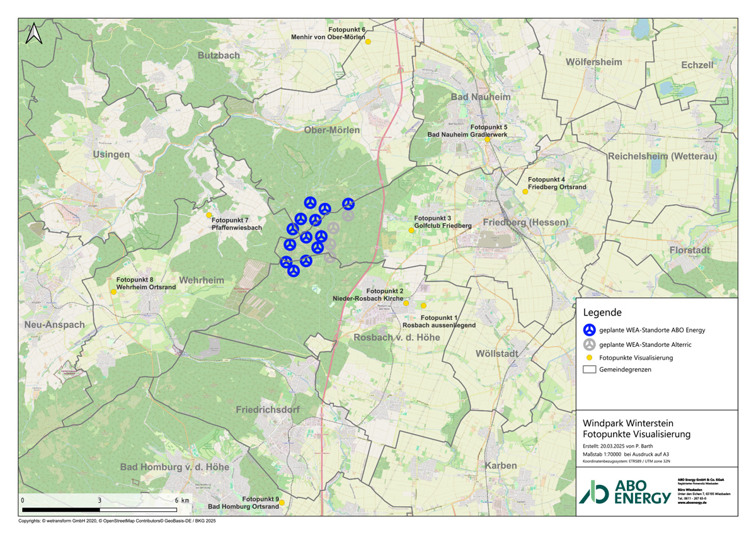Click the Wöllstadt town name

pyautogui.click(x=498, y=353)
